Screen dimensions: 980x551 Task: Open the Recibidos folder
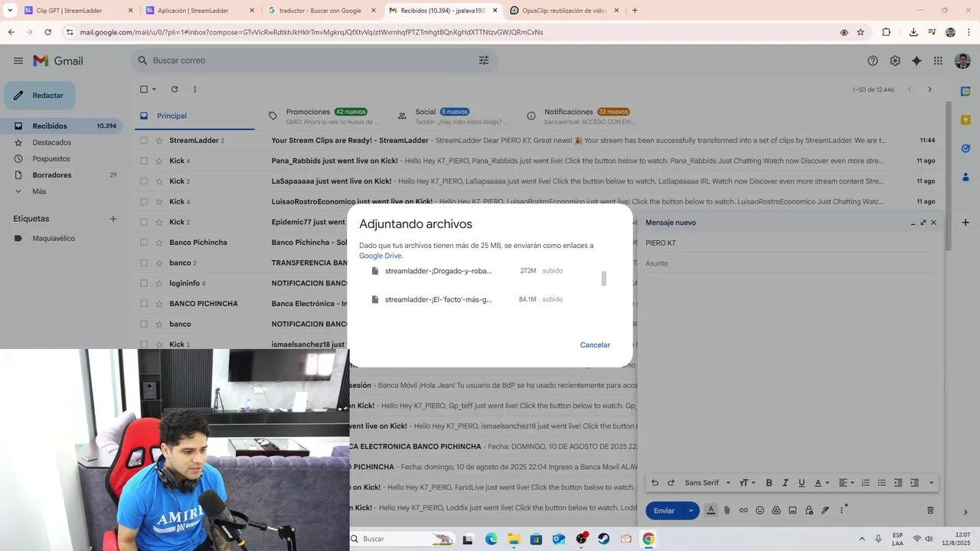(x=60, y=126)
